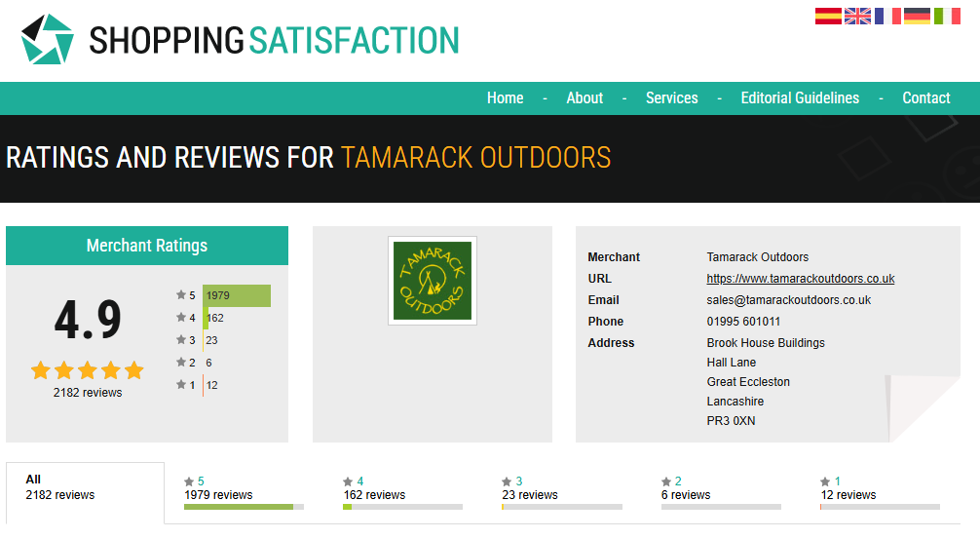Open Editorial Guidelines in the navigation

800,98
